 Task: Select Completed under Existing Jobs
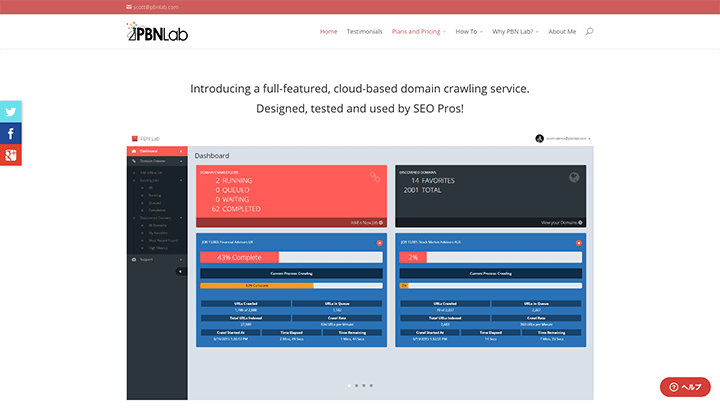[157, 210]
